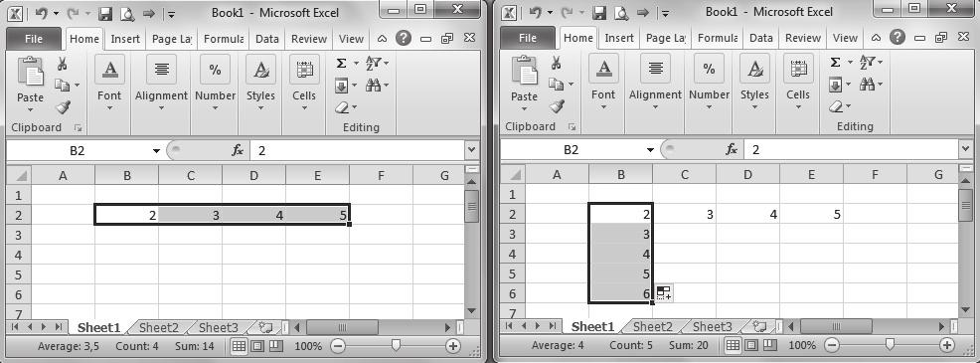
Task: Select column F header in left window
Action: click(382, 176)
